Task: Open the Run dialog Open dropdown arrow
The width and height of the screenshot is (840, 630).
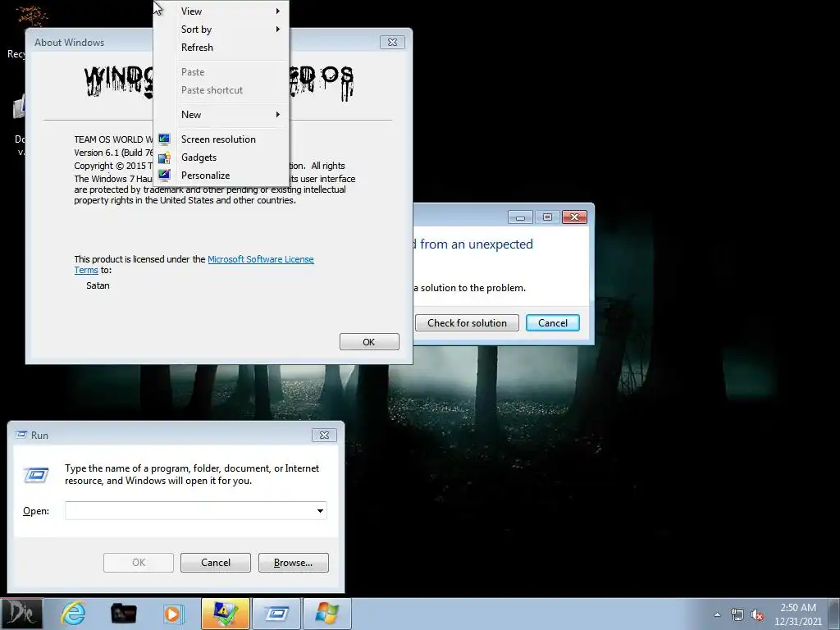Action: [320, 510]
